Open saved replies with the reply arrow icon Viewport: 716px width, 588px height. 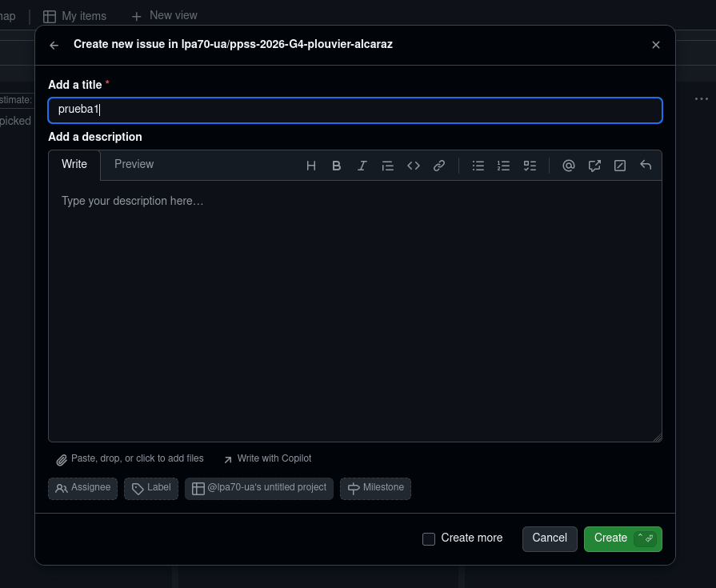(x=646, y=166)
